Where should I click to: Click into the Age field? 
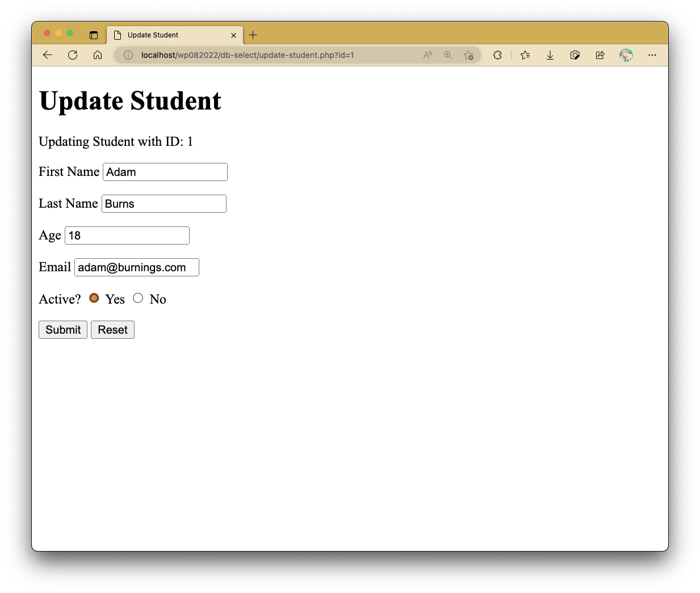click(x=127, y=235)
